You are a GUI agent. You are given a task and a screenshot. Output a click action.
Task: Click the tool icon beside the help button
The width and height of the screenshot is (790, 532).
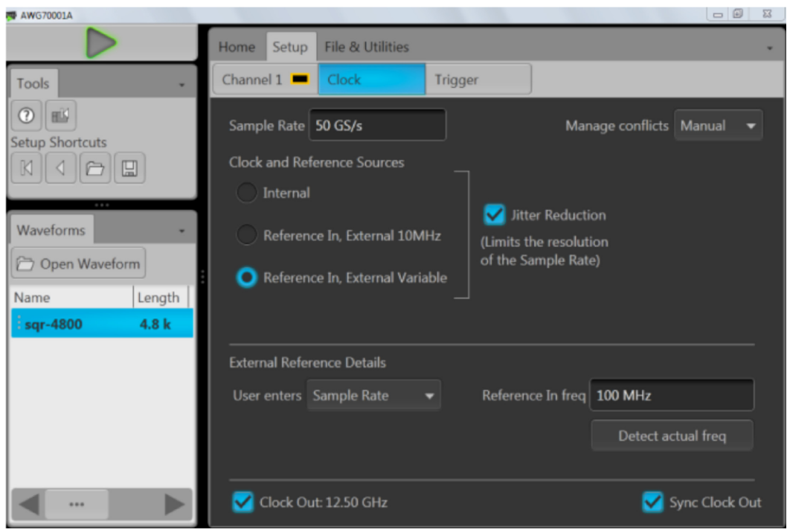(x=61, y=116)
